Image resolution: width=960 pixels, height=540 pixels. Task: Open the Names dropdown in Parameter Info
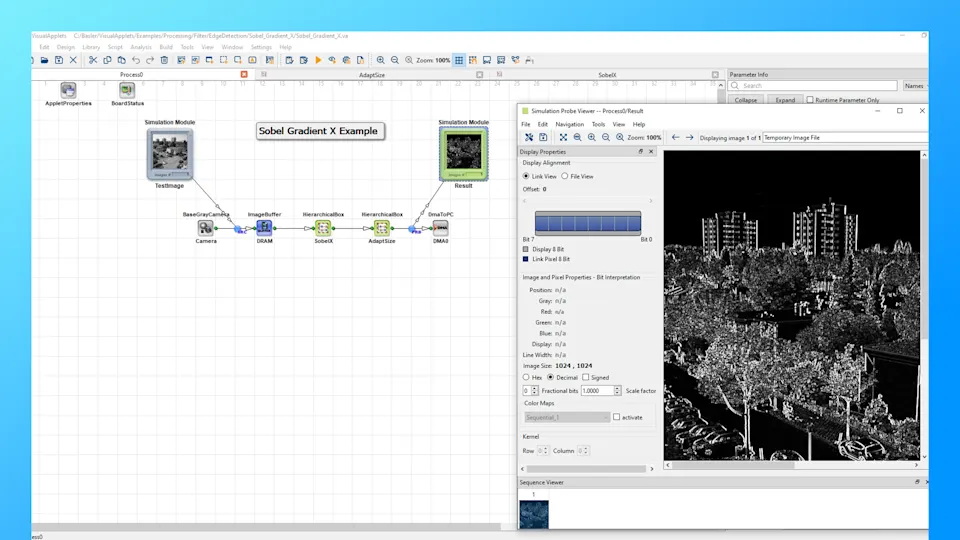pyautogui.click(x=915, y=86)
